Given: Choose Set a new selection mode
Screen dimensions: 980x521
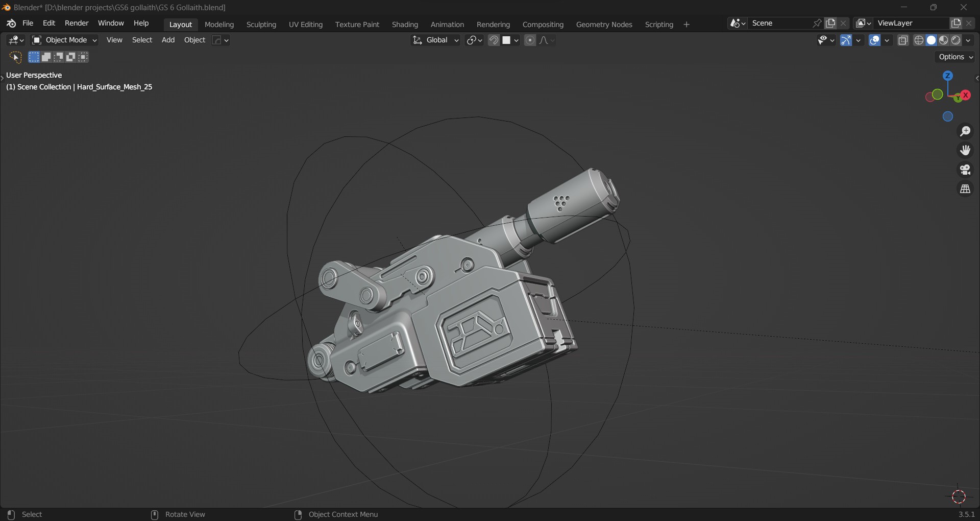Looking at the screenshot, I should 34,57.
